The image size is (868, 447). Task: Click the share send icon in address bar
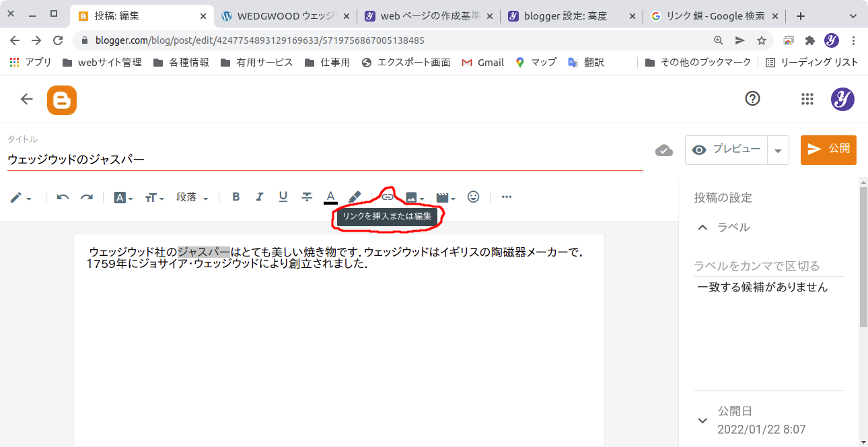740,40
